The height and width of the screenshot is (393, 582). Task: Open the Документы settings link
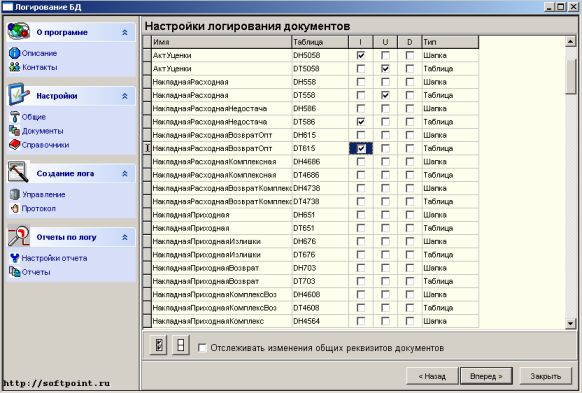42,131
